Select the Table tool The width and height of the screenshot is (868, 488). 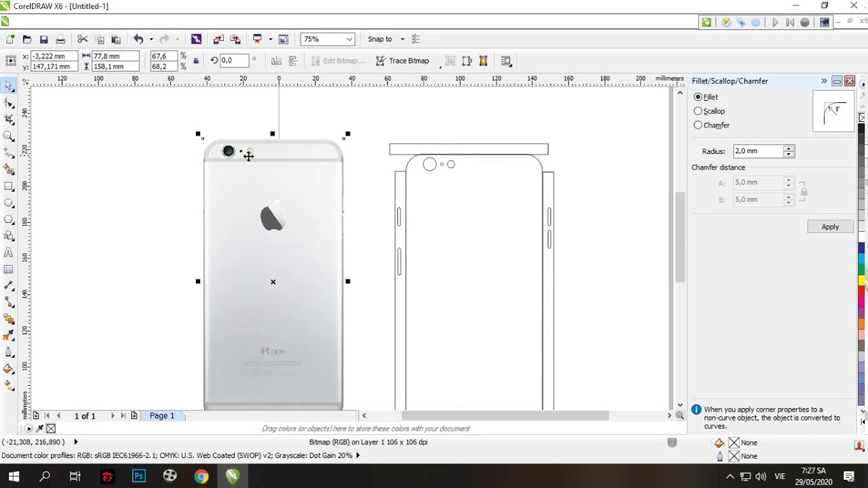tap(9, 269)
